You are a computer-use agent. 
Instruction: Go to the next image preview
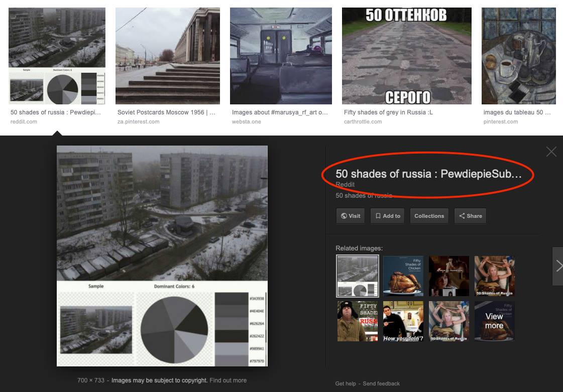[558, 266]
